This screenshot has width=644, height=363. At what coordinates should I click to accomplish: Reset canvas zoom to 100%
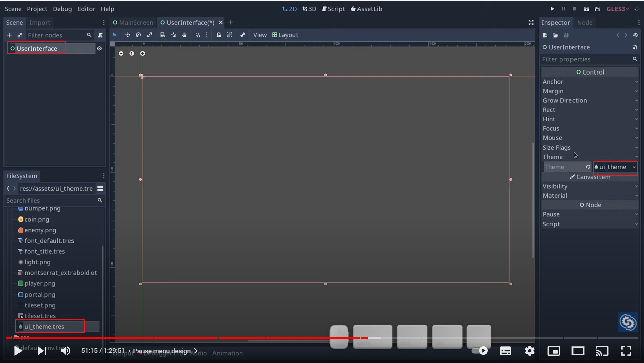132,53
